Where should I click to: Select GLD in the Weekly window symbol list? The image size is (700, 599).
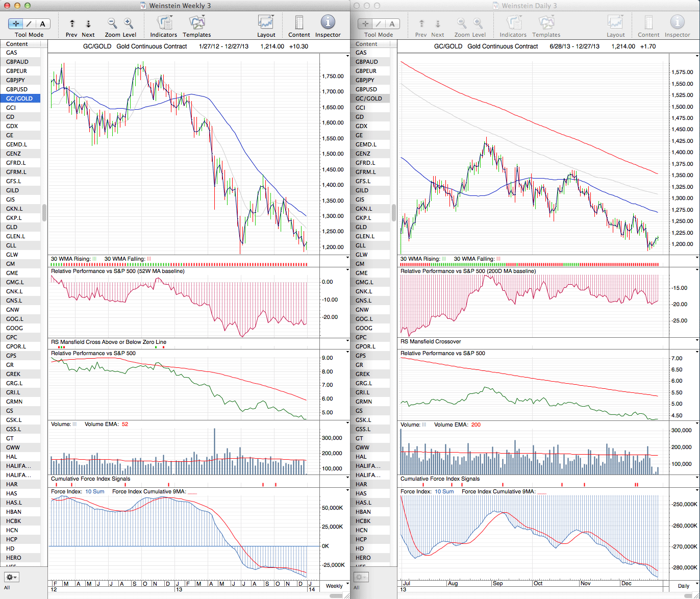point(12,227)
